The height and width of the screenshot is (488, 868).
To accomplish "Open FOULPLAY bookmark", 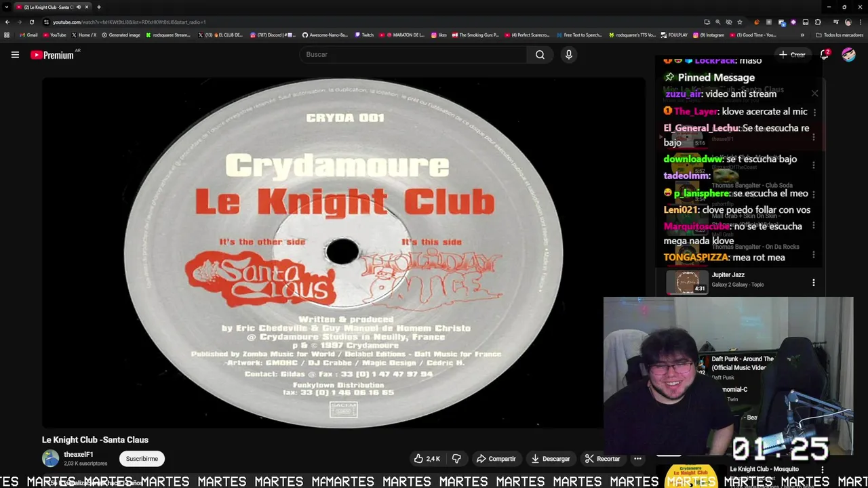I will [674, 35].
